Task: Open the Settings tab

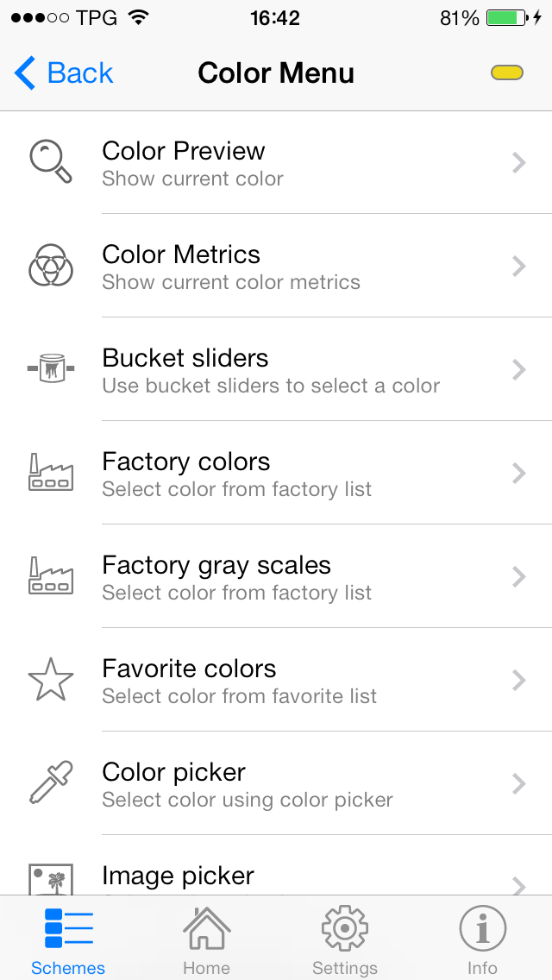Action: point(344,940)
